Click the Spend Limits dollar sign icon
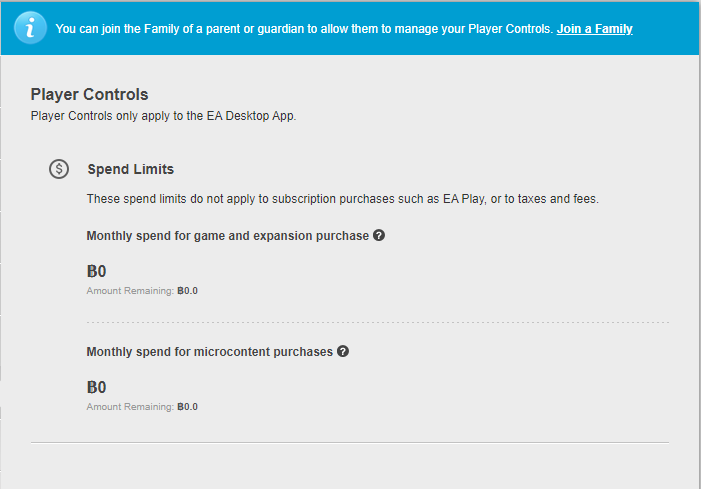Image resolution: width=701 pixels, height=489 pixels. tap(59, 169)
